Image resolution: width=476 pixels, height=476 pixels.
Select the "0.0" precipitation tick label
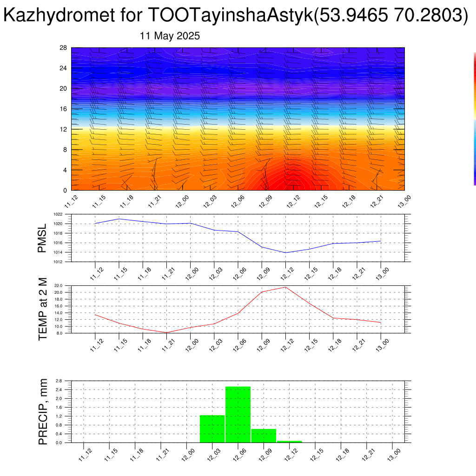[x=59, y=443]
